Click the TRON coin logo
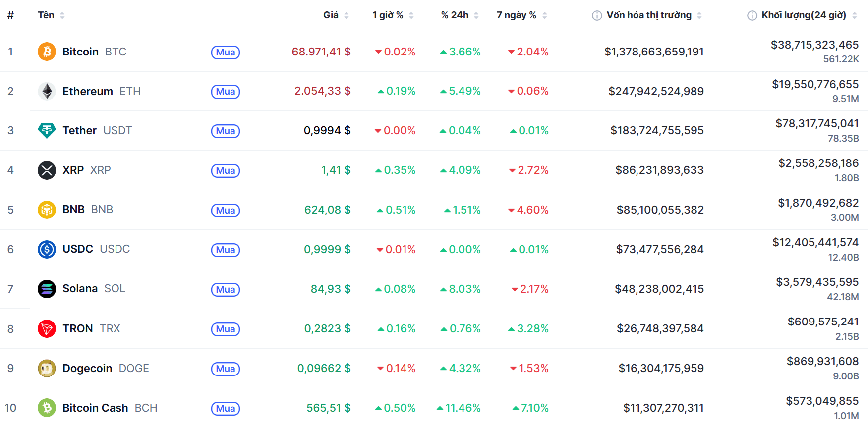The height and width of the screenshot is (429, 868). (x=47, y=328)
